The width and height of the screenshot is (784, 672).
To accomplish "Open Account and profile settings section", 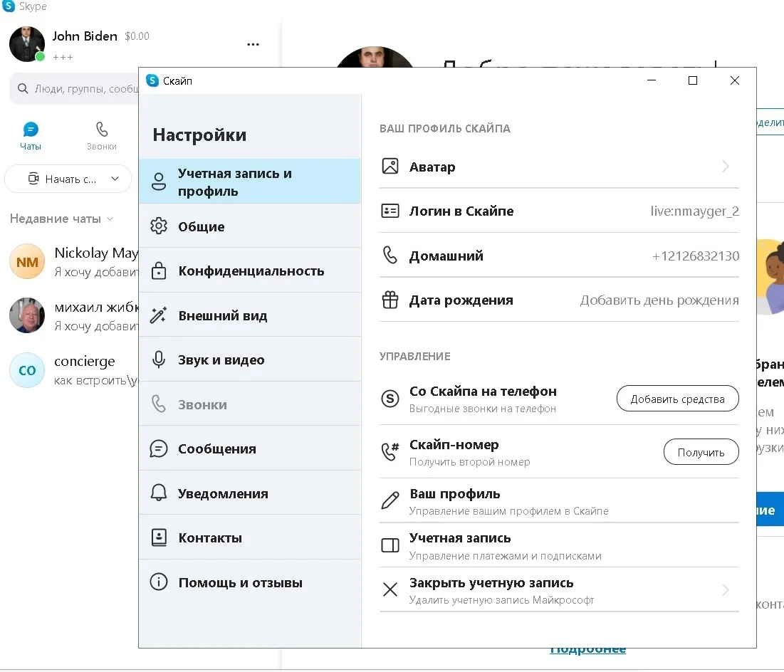I will pos(249,181).
